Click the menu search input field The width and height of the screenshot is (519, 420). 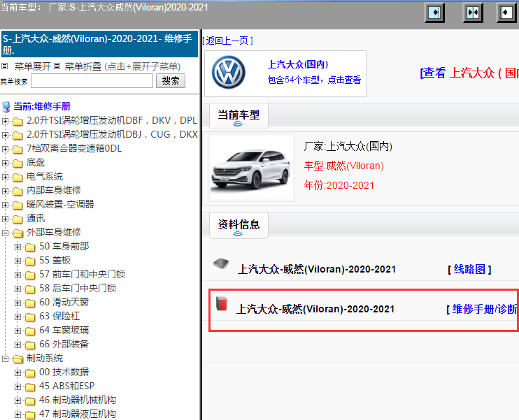92,80
